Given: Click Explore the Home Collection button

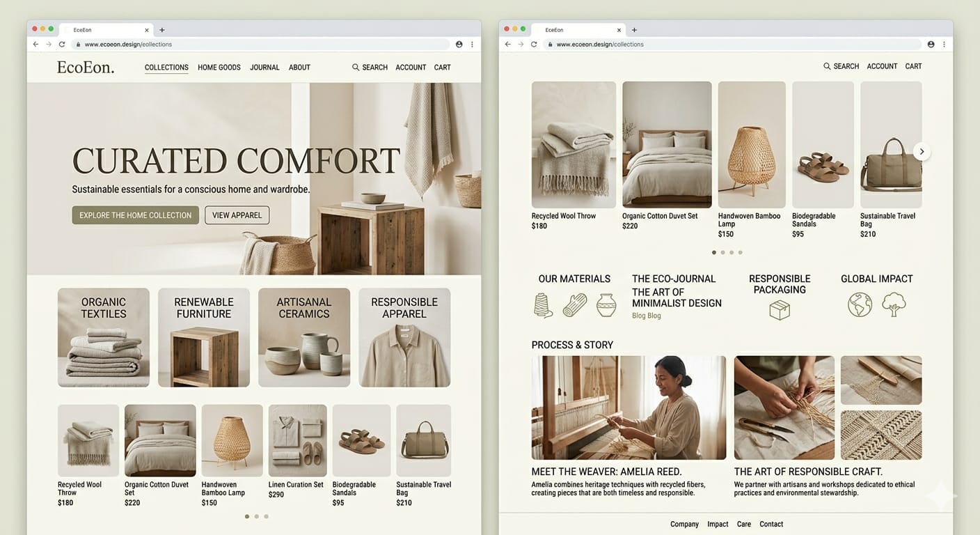Looking at the screenshot, I should (134, 215).
